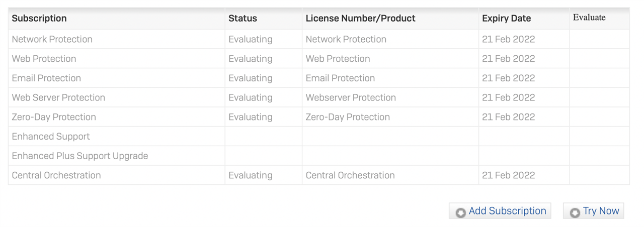Select the Email Protection subscription name
This screenshot has height=227, width=644.
coord(46,78)
